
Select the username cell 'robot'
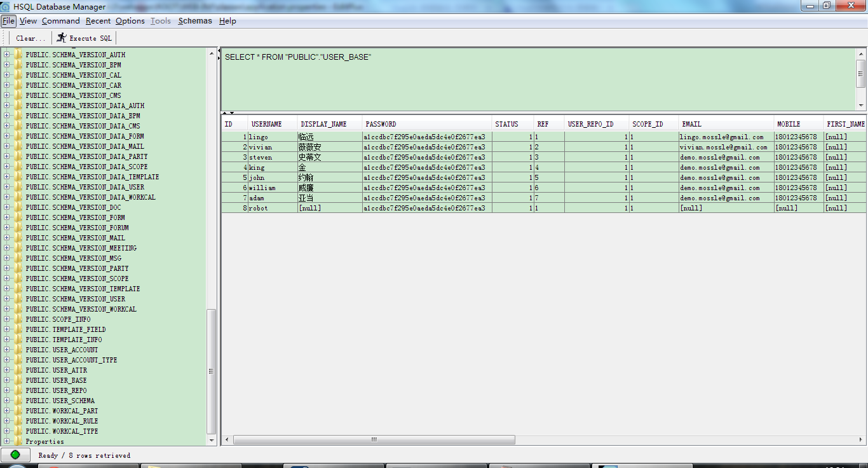coord(273,208)
